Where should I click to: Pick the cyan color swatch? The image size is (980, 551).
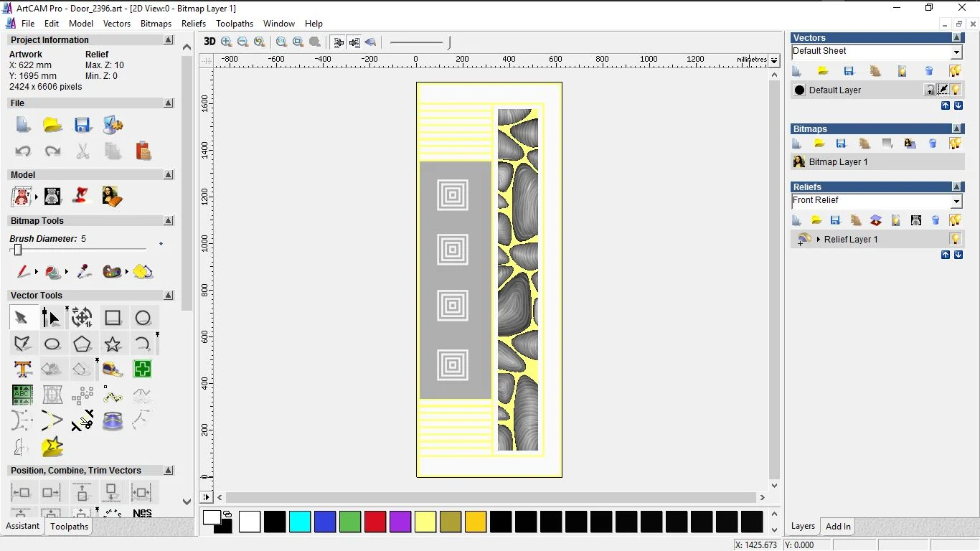(x=300, y=522)
